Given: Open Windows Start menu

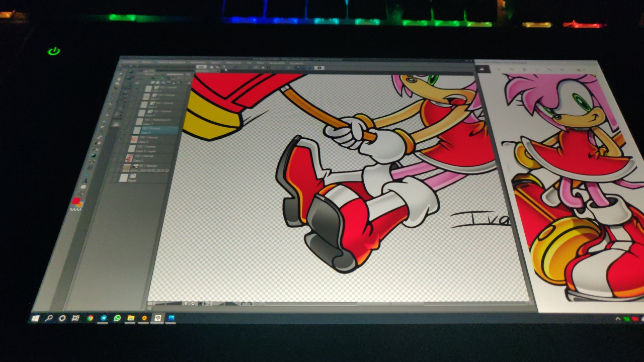Looking at the screenshot, I should 36,318.
